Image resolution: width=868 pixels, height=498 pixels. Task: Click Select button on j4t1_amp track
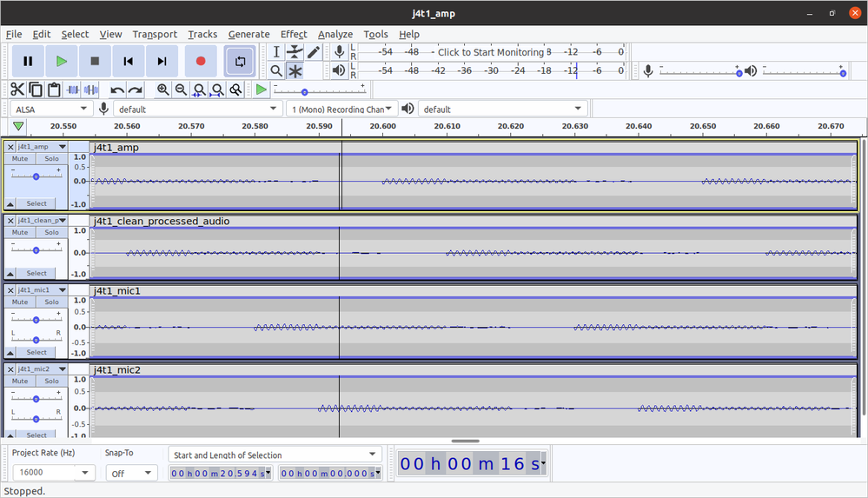36,204
